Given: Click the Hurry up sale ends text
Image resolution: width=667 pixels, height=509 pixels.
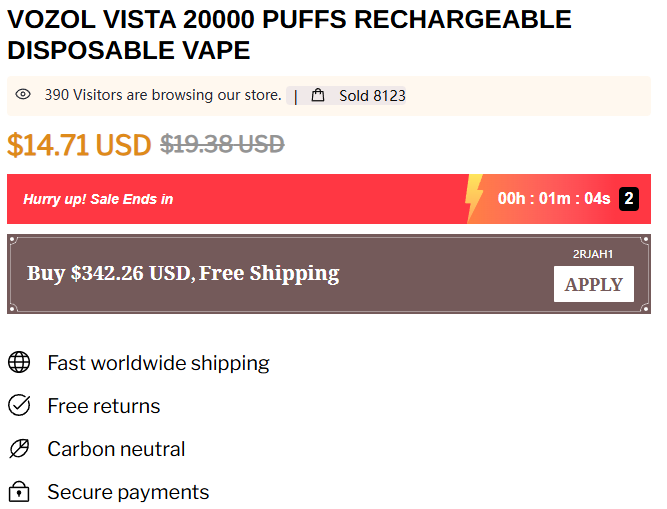Looking at the screenshot, I should coord(98,199).
